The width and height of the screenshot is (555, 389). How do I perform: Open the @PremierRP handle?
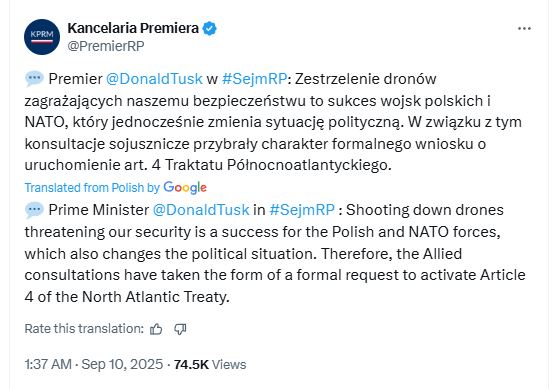pyautogui.click(x=106, y=46)
